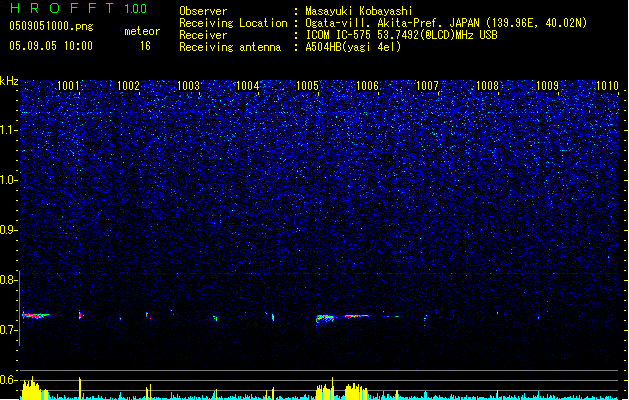Screen dimensions: 629x400
Task: Click the 1006 time marker
Action: pyautogui.click(x=367, y=86)
